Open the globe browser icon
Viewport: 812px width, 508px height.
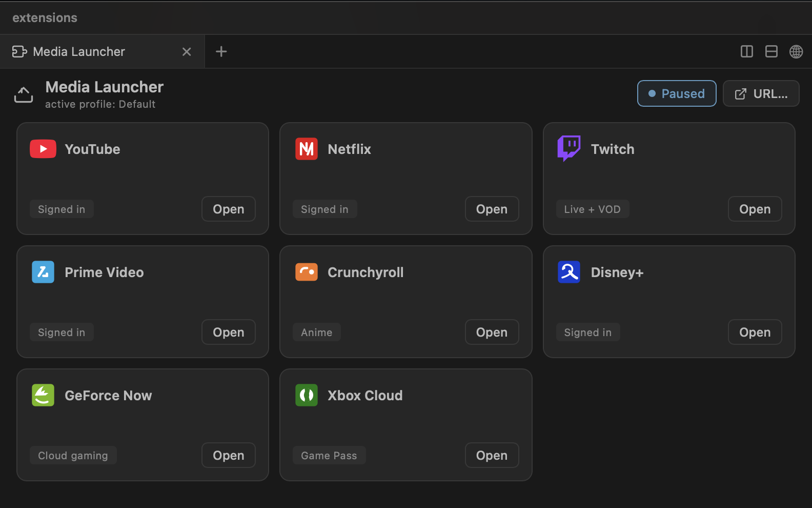(x=796, y=51)
